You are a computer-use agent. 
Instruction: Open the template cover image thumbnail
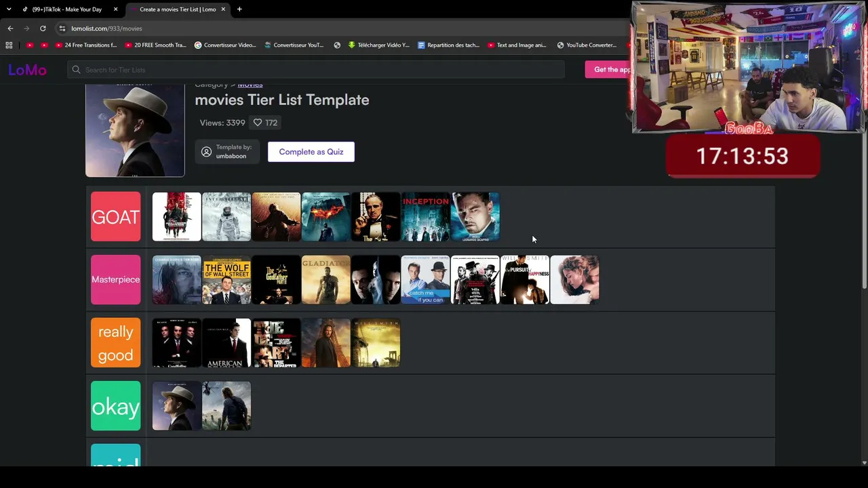point(135,130)
